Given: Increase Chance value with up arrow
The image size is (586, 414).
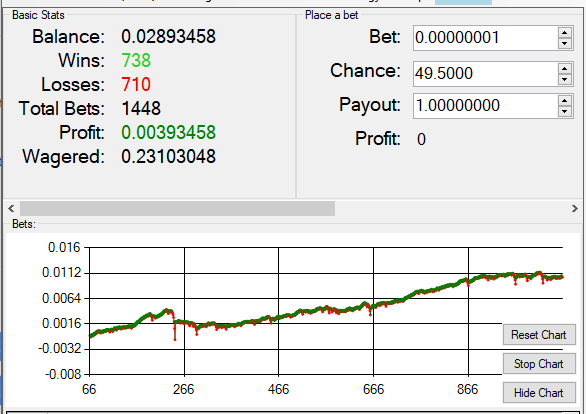Looking at the screenshot, I should point(565,68).
